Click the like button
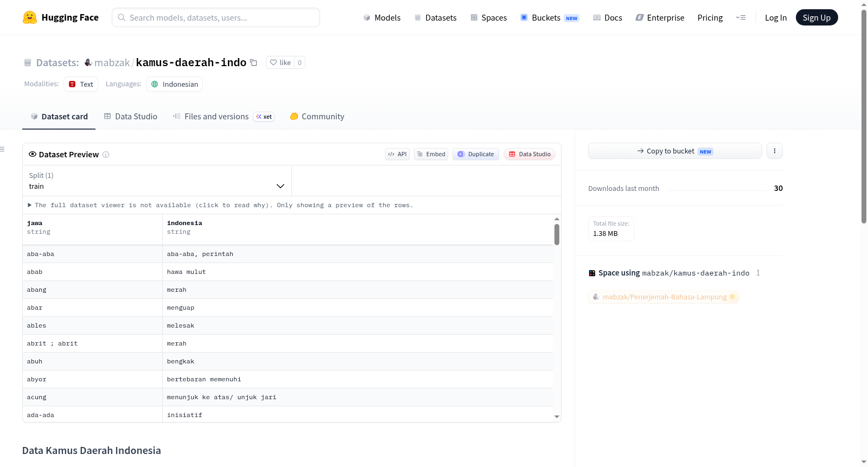The image size is (868, 467). (x=280, y=62)
